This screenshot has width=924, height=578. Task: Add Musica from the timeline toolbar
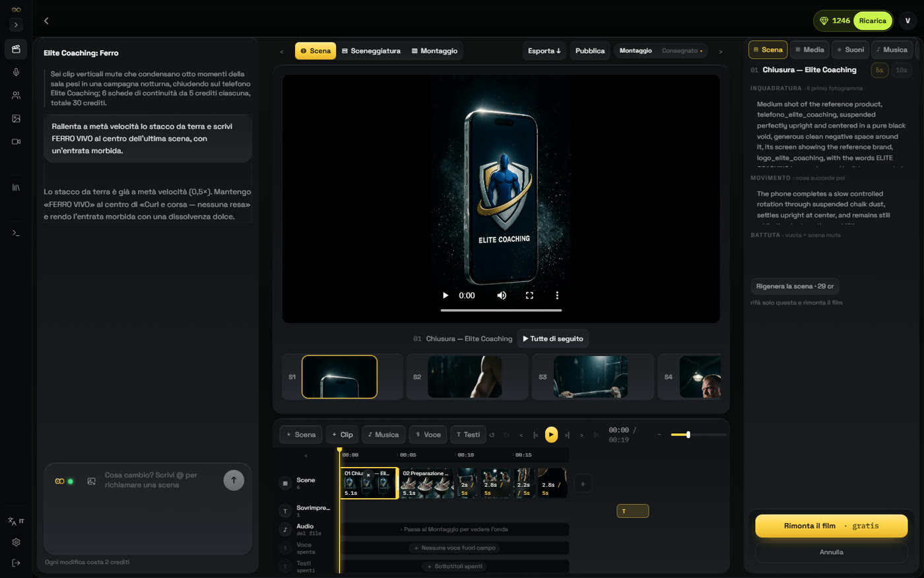tap(383, 435)
